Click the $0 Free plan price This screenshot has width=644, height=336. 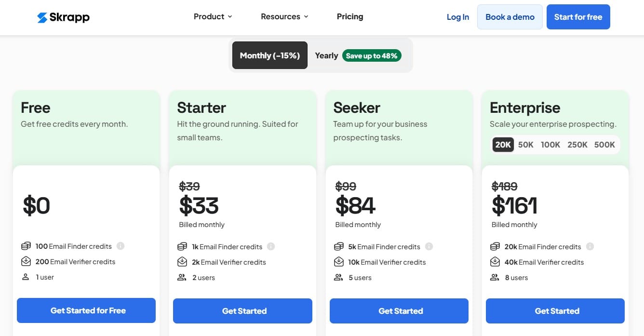coord(37,206)
